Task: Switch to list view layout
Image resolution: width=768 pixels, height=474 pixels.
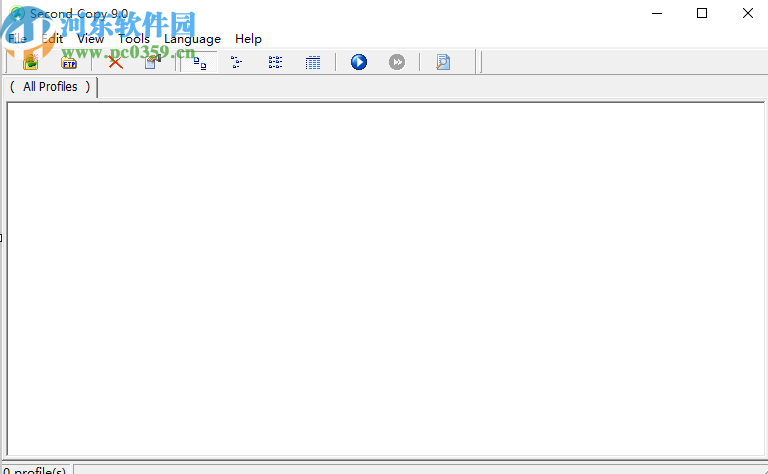Action: tap(275, 62)
